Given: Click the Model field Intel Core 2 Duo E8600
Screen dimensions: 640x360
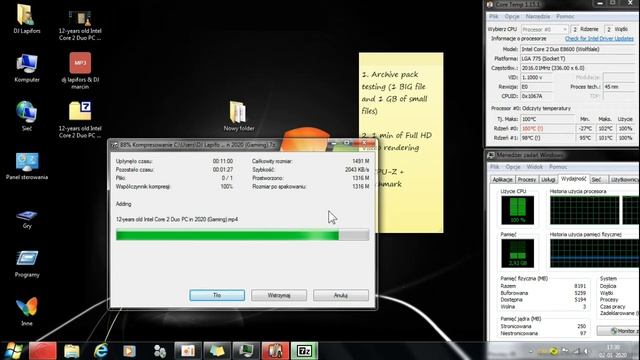Looking at the screenshot, I should tap(578, 49).
